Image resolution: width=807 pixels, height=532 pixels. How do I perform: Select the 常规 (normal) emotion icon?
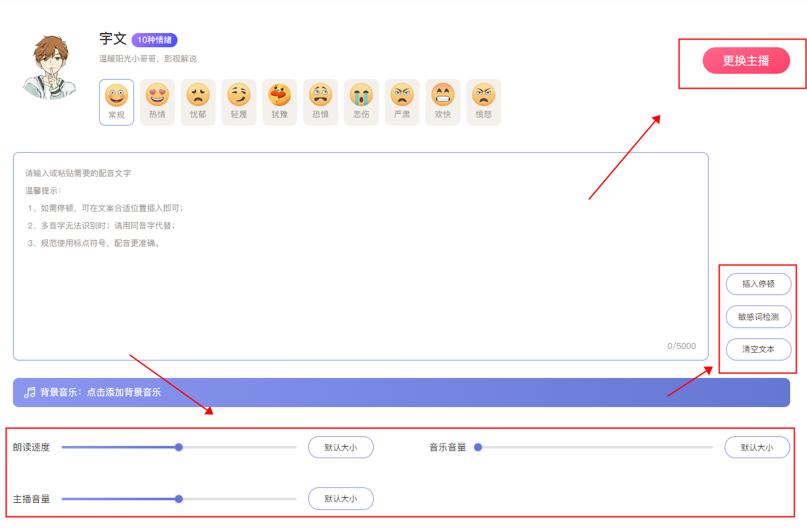117,102
